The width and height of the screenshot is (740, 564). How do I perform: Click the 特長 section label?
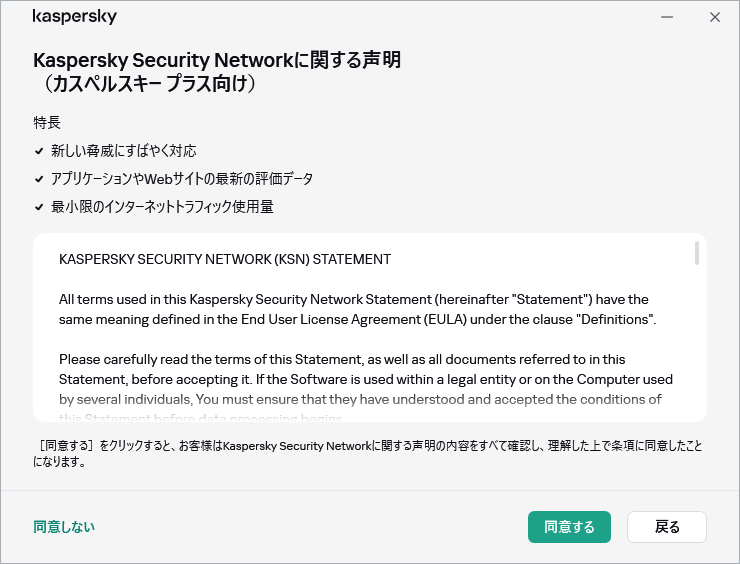click(47, 123)
